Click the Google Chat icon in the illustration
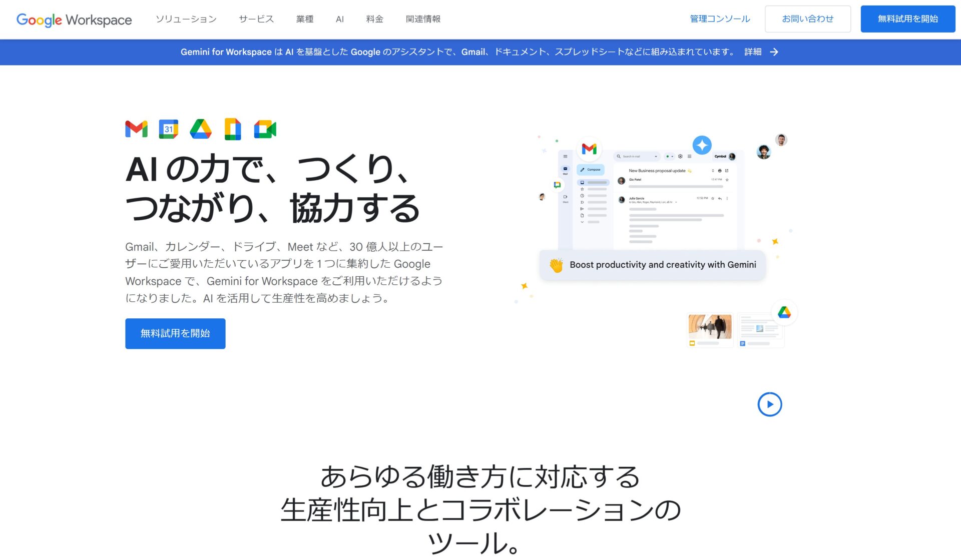 [x=557, y=185]
